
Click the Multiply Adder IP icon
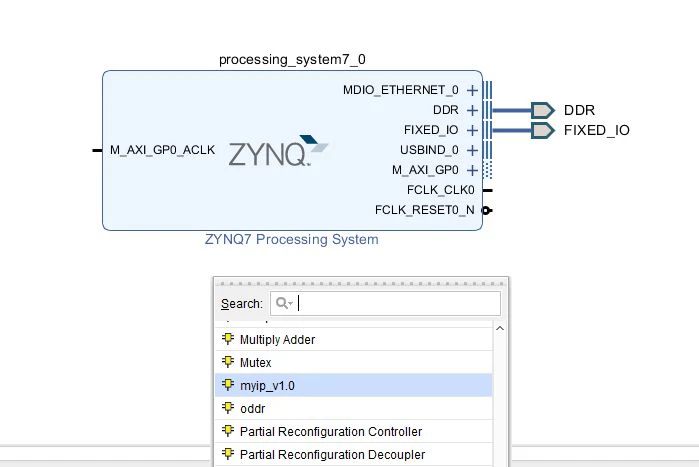(228, 339)
